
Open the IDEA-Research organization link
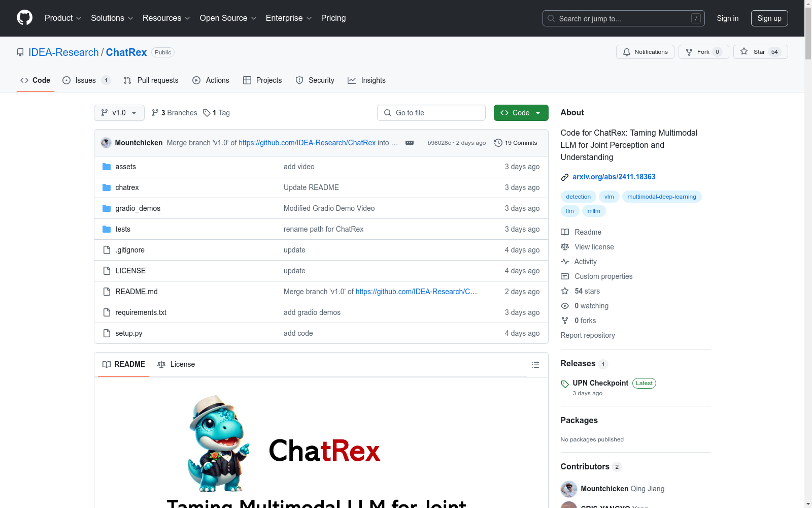[63, 52]
